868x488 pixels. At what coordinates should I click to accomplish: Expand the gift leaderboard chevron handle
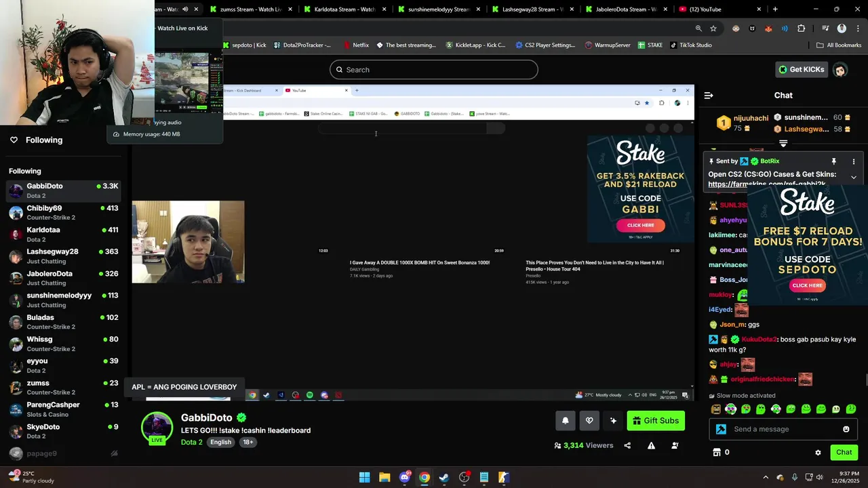(x=783, y=143)
